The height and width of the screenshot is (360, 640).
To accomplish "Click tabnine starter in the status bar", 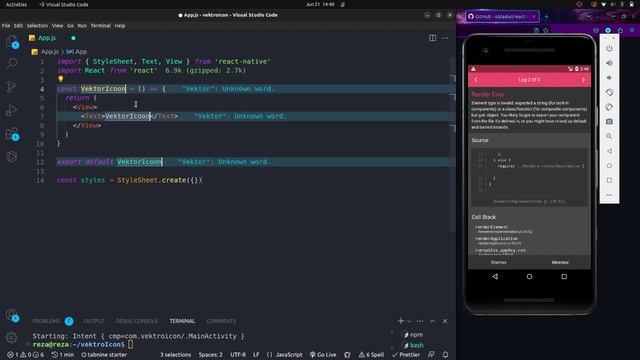I will coord(104,355).
